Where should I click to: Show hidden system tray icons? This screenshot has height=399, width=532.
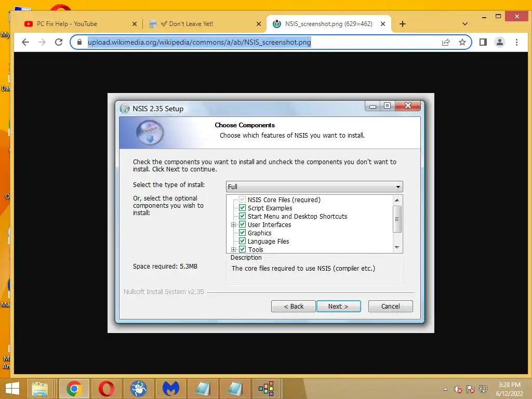click(445, 389)
